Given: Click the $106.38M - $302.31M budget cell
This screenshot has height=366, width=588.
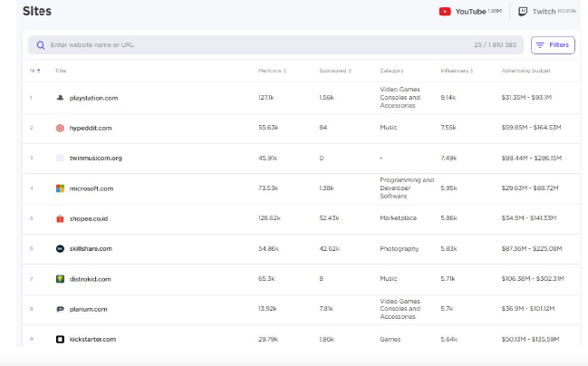Looking at the screenshot, I should (x=533, y=279).
